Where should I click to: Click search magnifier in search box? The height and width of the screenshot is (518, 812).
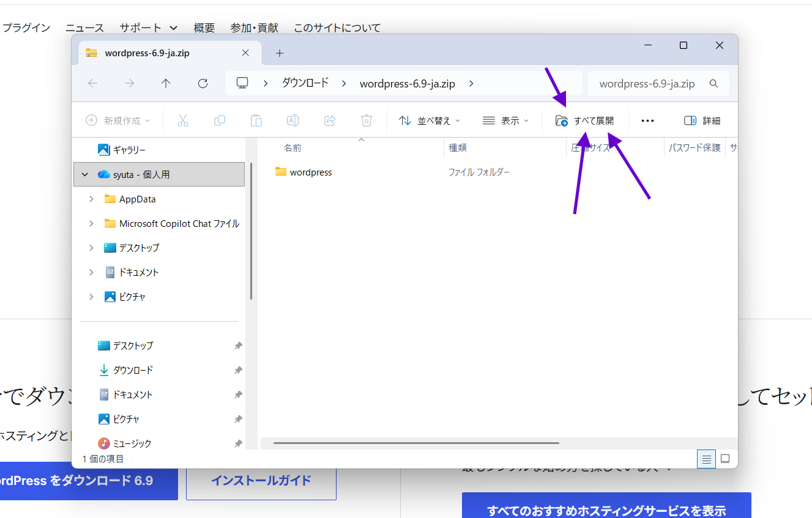click(x=713, y=84)
